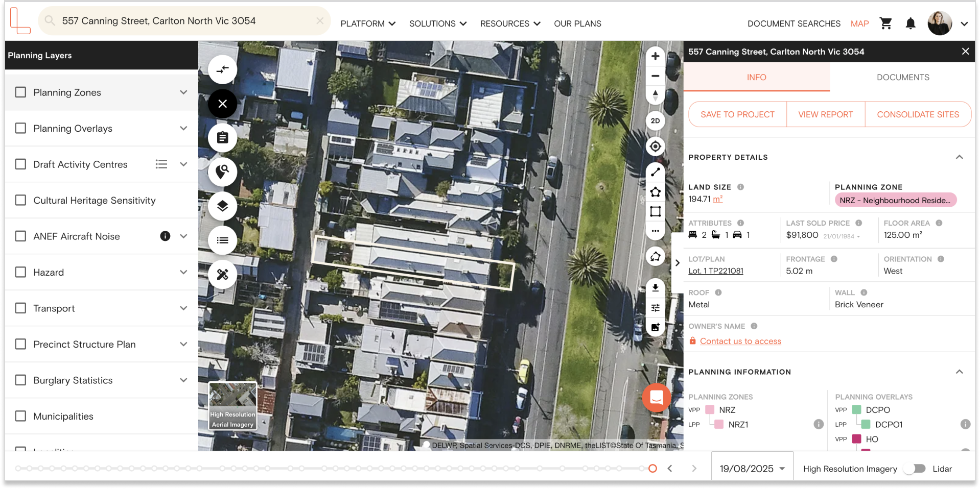Zoom in on the map
Screen dimensions: 980x489
click(655, 56)
